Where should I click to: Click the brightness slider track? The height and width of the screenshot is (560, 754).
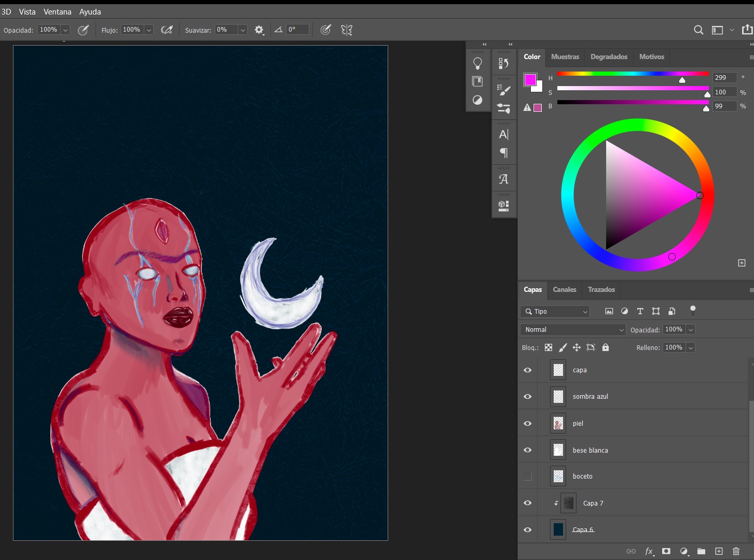coord(633,102)
